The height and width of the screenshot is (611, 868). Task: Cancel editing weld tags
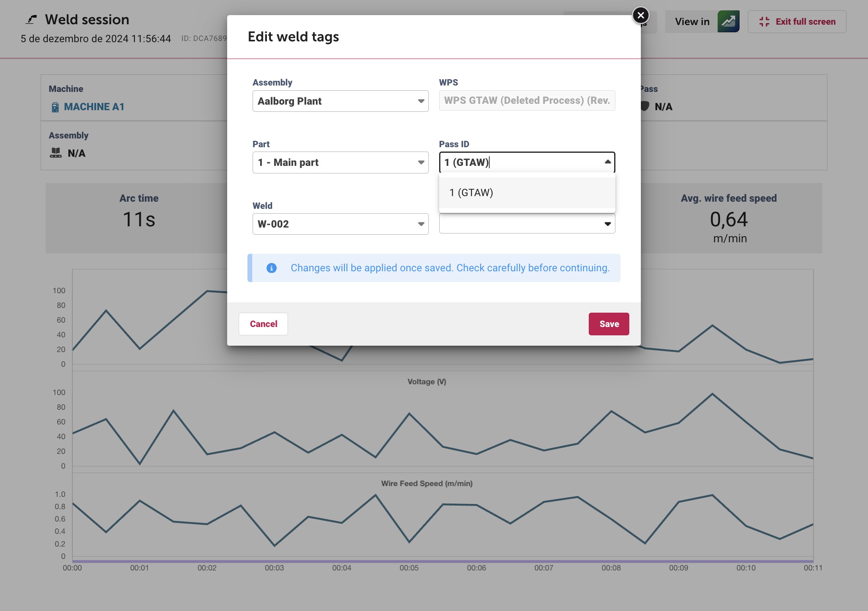point(263,324)
